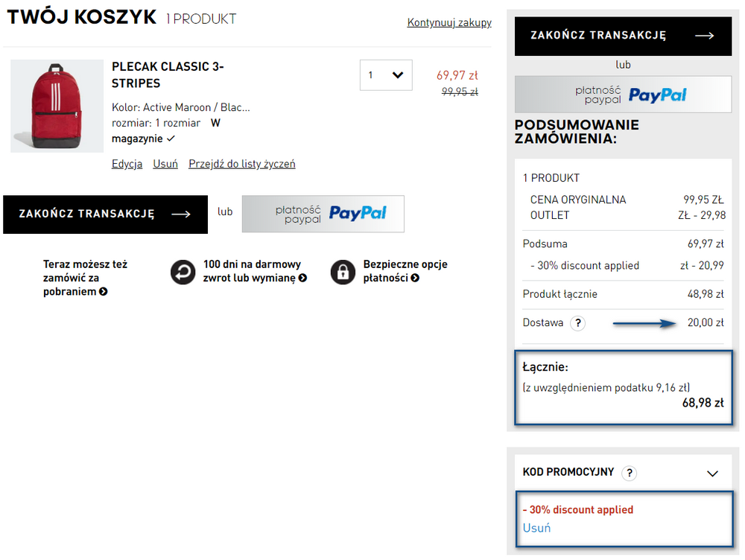This screenshot has width=745, height=560.
Task: Pay with PayPal button in sidebar
Action: coord(623,95)
